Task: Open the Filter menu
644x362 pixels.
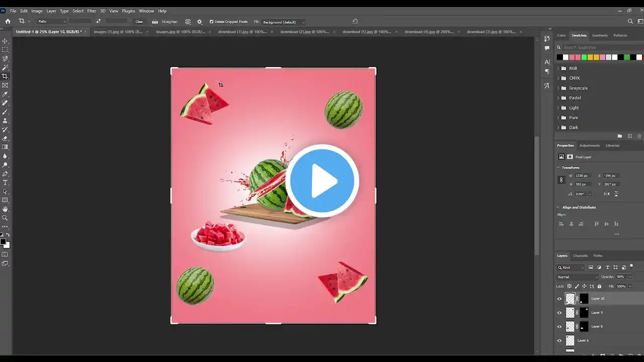Action: (x=92, y=11)
